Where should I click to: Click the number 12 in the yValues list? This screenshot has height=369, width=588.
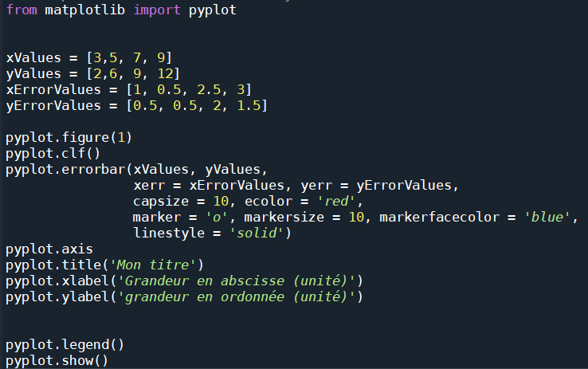[165, 74]
